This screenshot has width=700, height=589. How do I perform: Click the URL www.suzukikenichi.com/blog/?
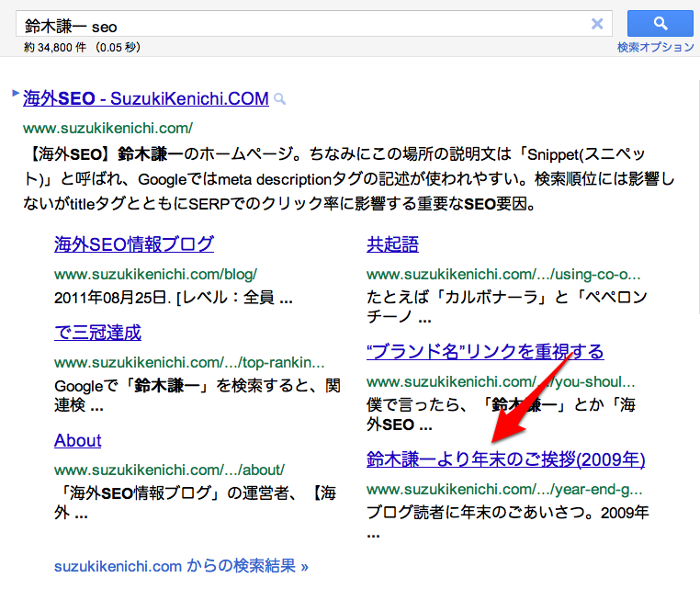click(x=155, y=274)
